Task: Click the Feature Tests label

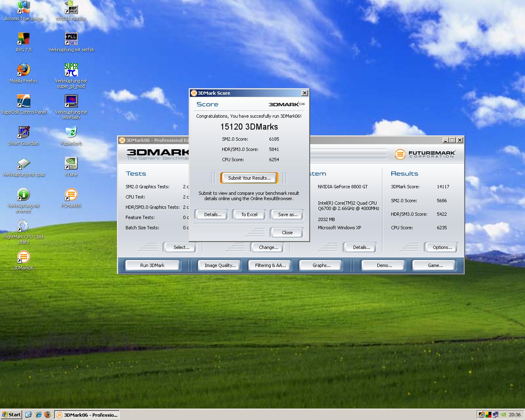Action: coord(140,217)
